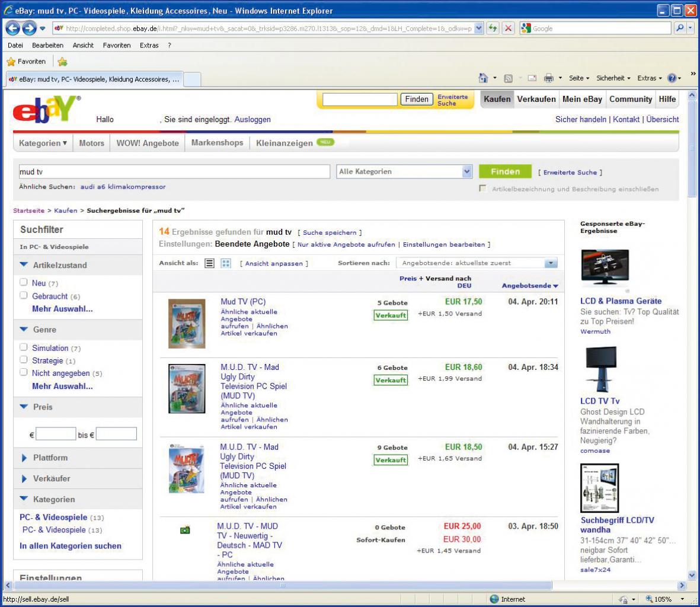Open the Kleinanzeigen navigation link
700x607 pixels.
click(284, 143)
